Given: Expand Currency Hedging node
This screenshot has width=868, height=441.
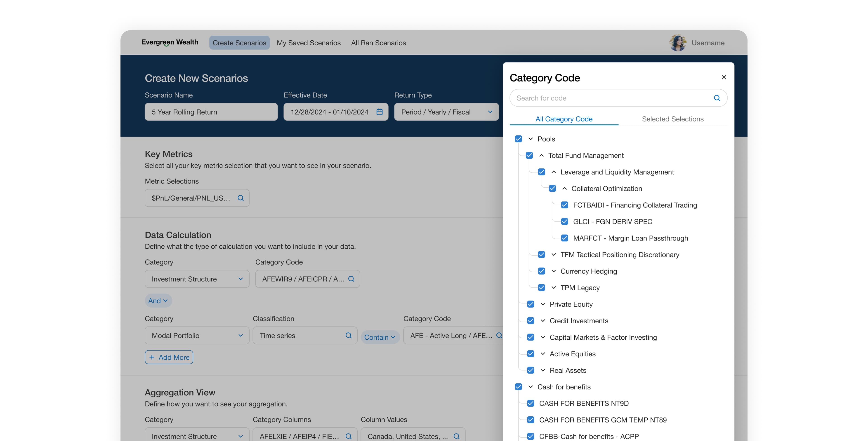Looking at the screenshot, I should (x=554, y=271).
